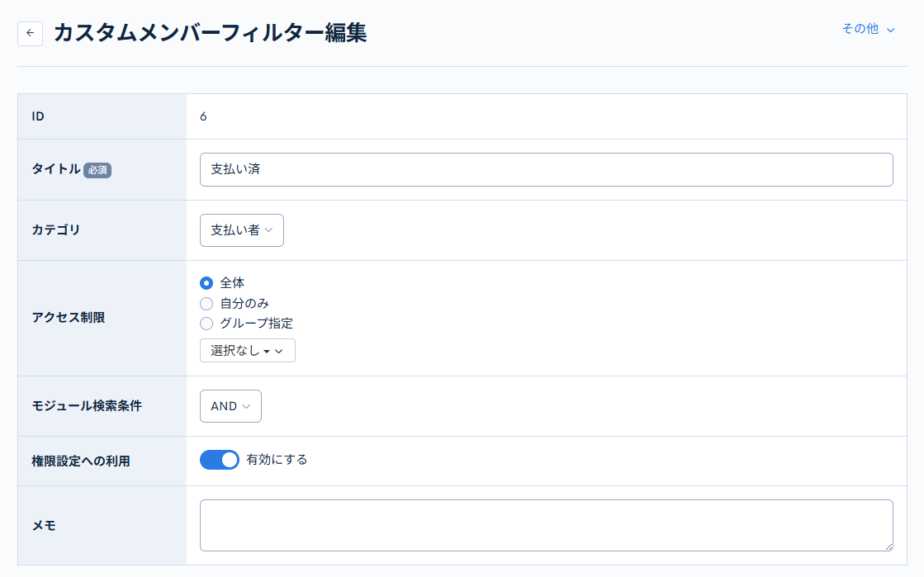Click the back arrow to leave the edit page

30,33
